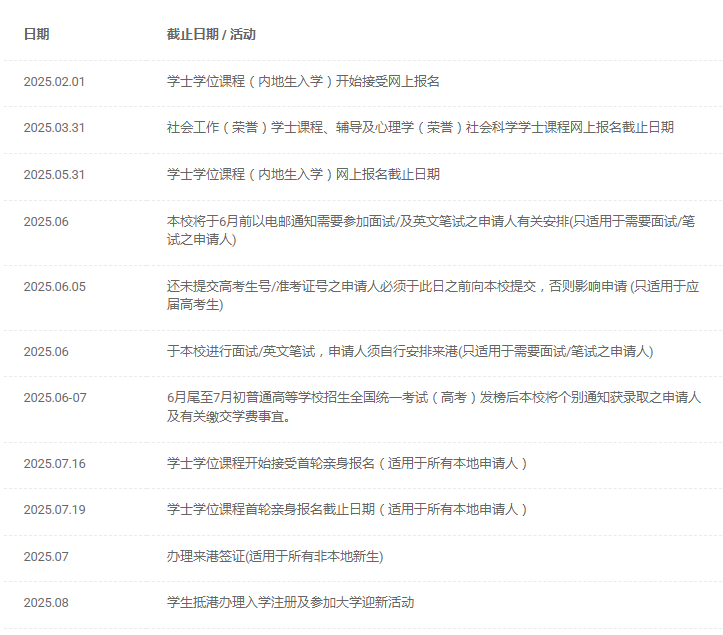
Task: Click the 日期 column header
Action: [x=36, y=34]
